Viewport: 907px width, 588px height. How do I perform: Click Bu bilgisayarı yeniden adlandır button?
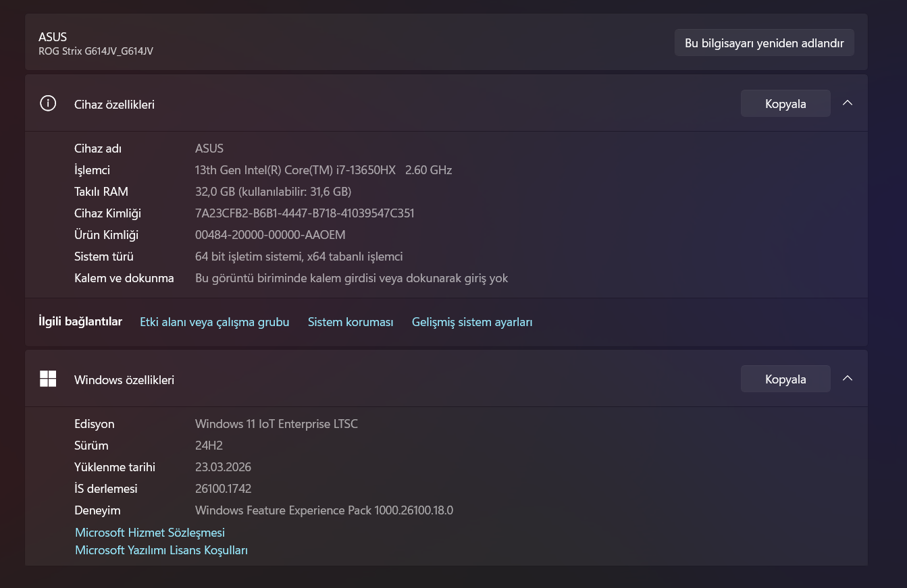[x=765, y=43]
